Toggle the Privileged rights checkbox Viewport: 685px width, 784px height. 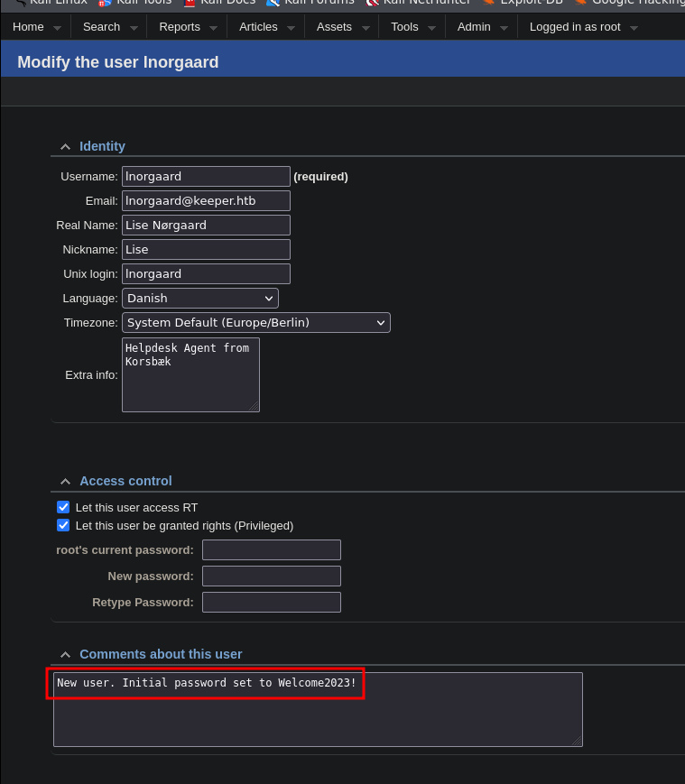pos(63,525)
